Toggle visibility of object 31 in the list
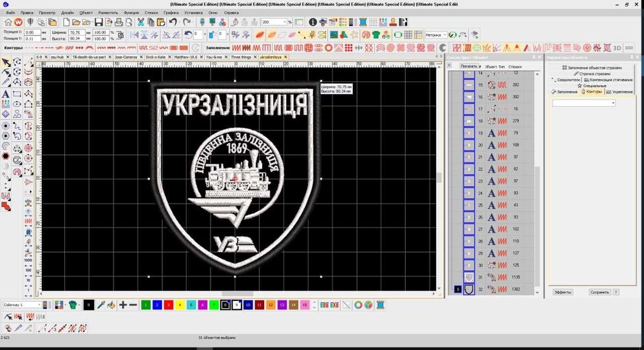Image resolution: width=644 pixels, height=350 pixels. click(469, 277)
